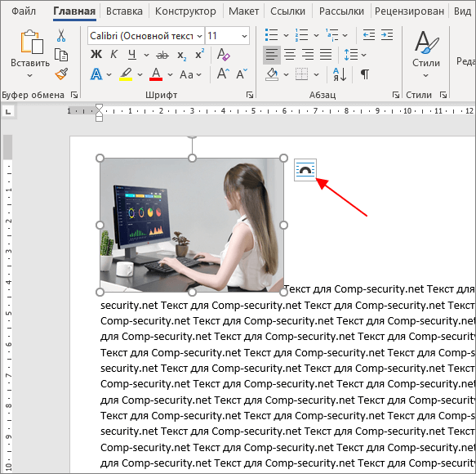Clear all formatting with eraser icon

[224, 55]
